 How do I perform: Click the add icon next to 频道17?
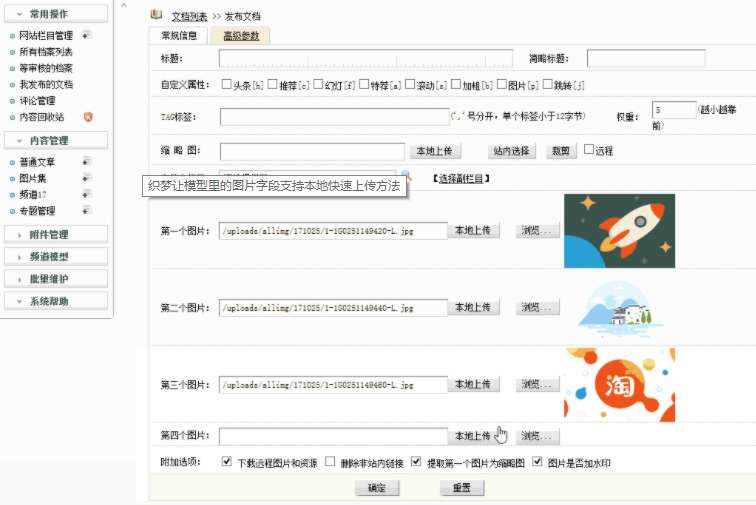pyautogui.click(x=86, y=194)
